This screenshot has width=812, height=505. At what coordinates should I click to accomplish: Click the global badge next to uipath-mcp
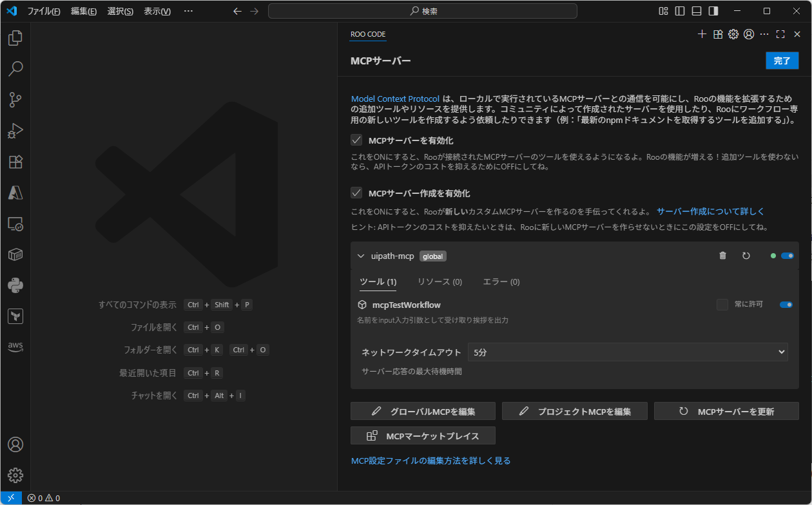433,256
